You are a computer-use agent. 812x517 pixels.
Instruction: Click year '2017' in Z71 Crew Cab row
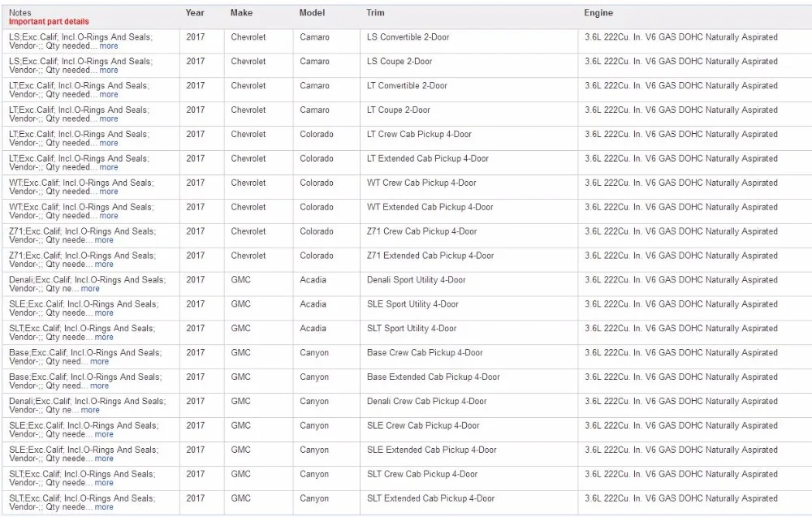(195, 232)
